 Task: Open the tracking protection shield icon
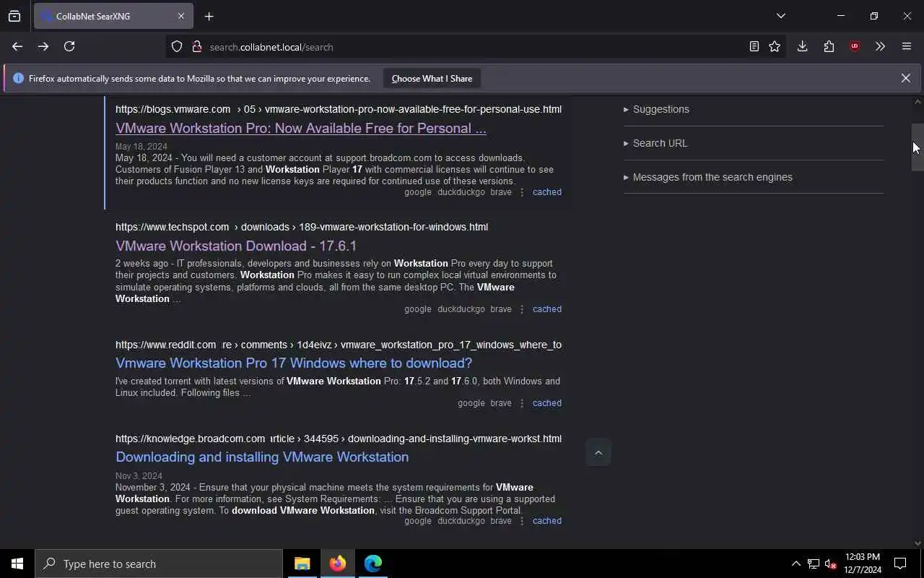tap(177, 46)
